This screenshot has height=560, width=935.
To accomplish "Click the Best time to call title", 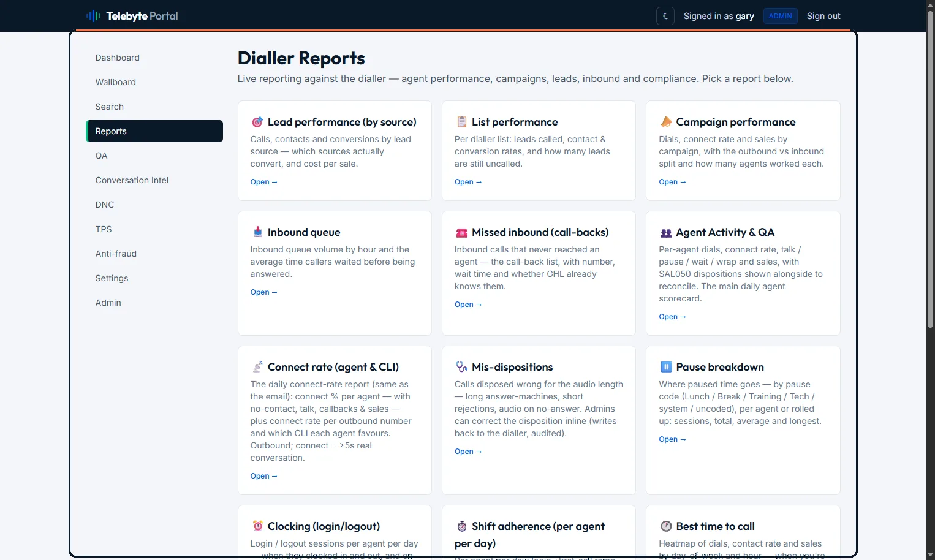I will click(715, 526).
